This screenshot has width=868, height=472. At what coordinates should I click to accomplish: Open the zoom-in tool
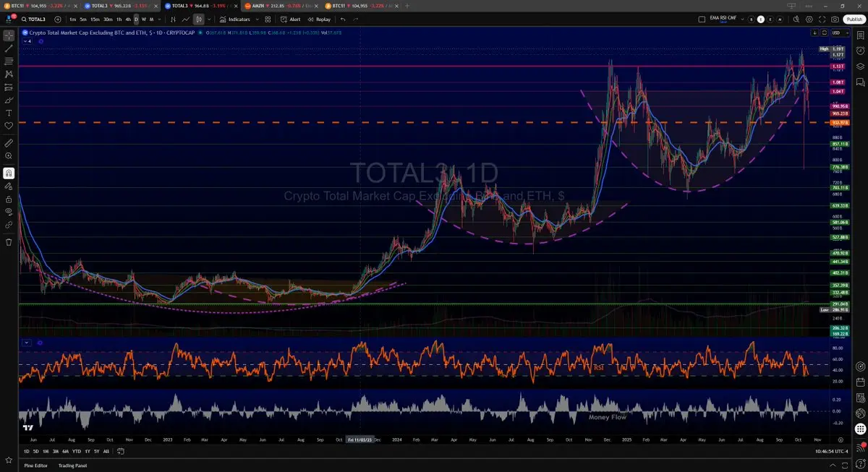pyautogui.click(x=9, y=156)
